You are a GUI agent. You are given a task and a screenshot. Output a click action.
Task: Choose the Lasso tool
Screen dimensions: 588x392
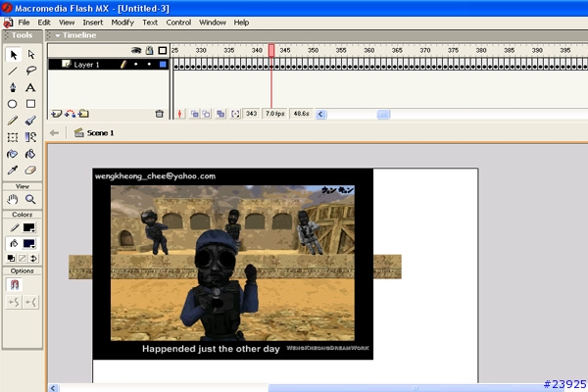(31, 71)
